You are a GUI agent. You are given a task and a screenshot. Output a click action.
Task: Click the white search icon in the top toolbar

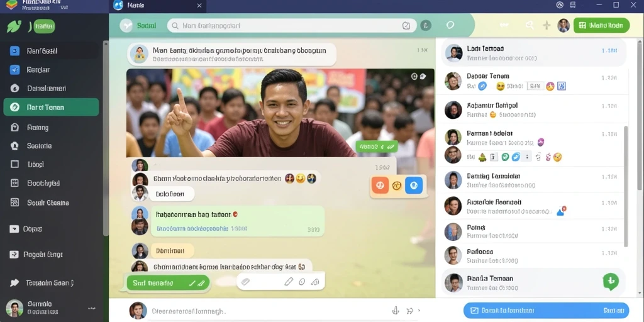(530, 25)
